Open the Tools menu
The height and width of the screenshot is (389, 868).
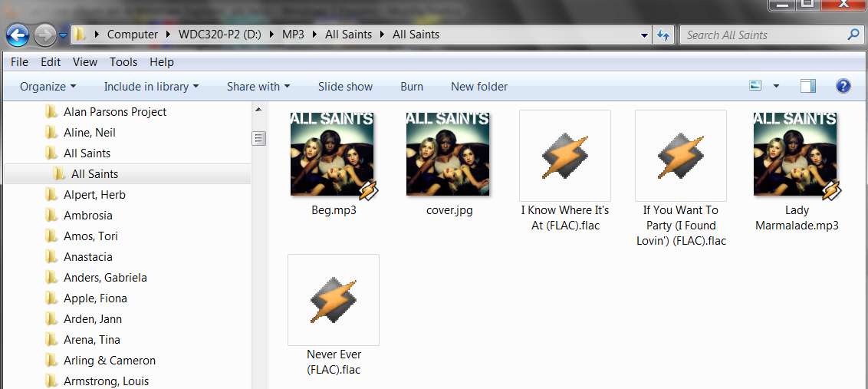(123, 62)
